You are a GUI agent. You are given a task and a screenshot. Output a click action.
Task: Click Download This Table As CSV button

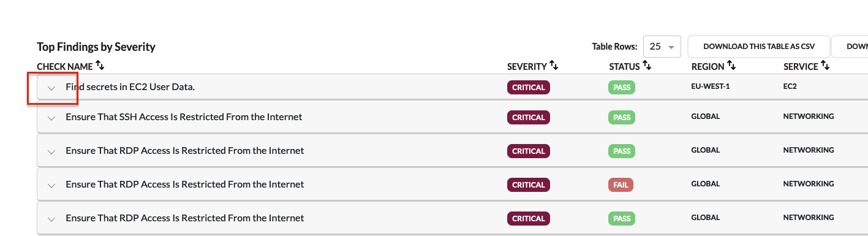(x=759, y=47)
